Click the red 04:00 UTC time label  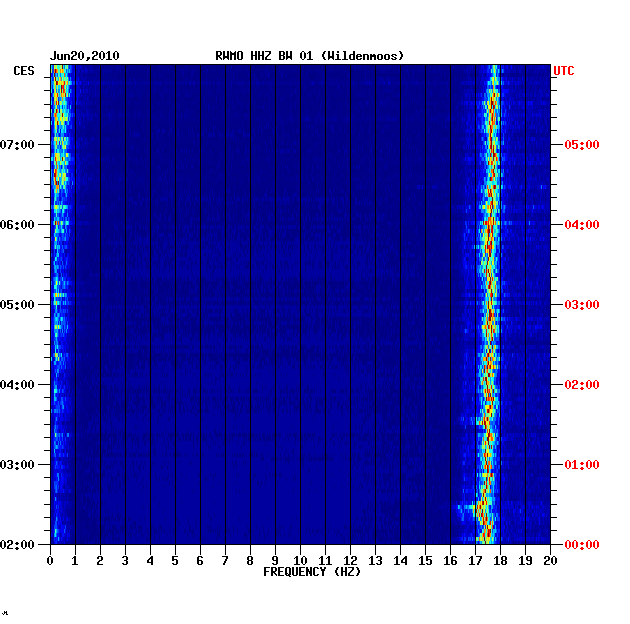pyautogui.click(x=582, y=225)
